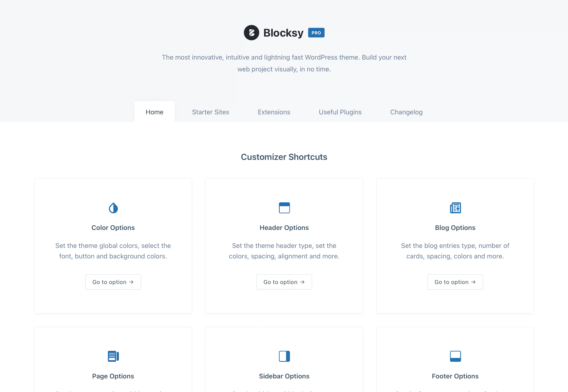The width and height of the screenshot is (568, 392).
Task: Switch to the Starter Sites tab
Action: (211, 112)
